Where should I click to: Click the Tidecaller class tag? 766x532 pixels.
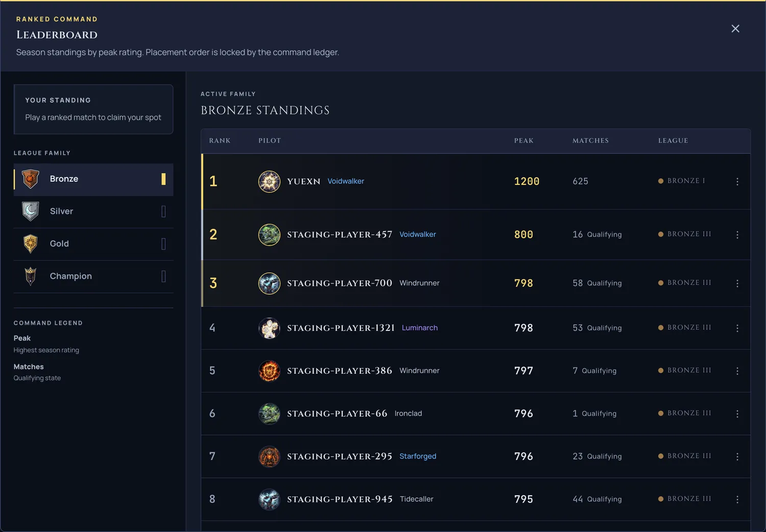[417, 499]
